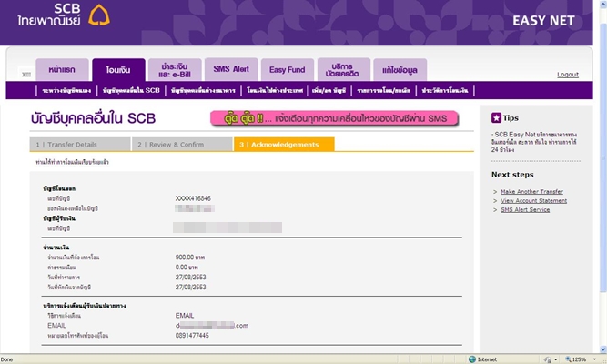Click the account number XXXX416846
This screenshot has height=364, width=607.
pyautogui.click(x=193, y=198)
